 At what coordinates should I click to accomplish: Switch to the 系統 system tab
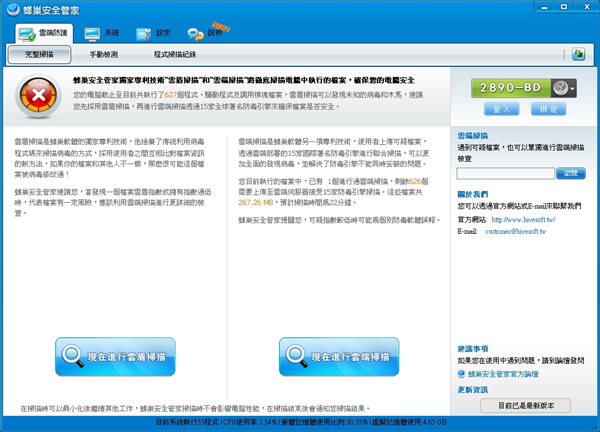click(102, 34)
